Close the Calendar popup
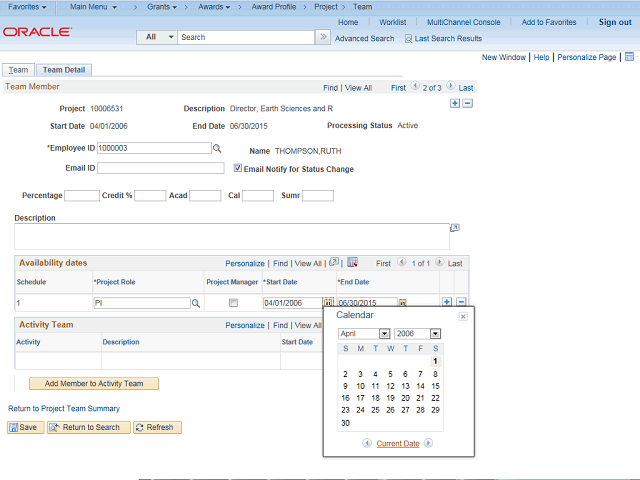The height and width of the screenshot is (480, 640). 462,316
